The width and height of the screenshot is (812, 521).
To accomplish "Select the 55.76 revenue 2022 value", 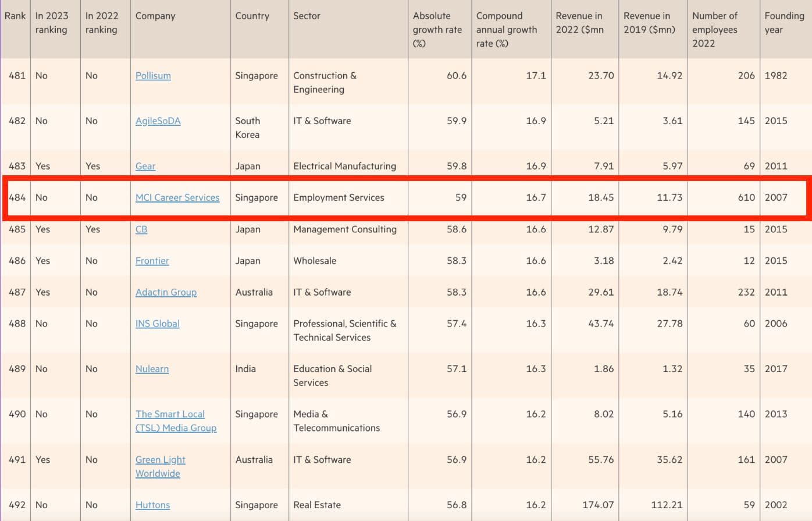I will [601, 460].
